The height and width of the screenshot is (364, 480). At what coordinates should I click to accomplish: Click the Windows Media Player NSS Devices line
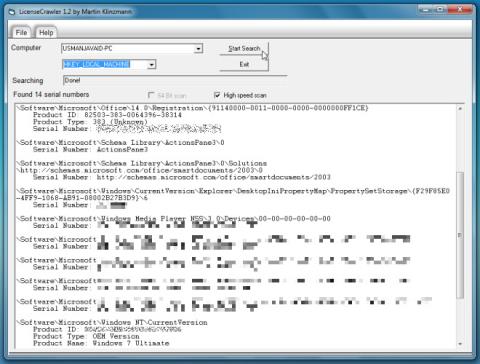174,219
